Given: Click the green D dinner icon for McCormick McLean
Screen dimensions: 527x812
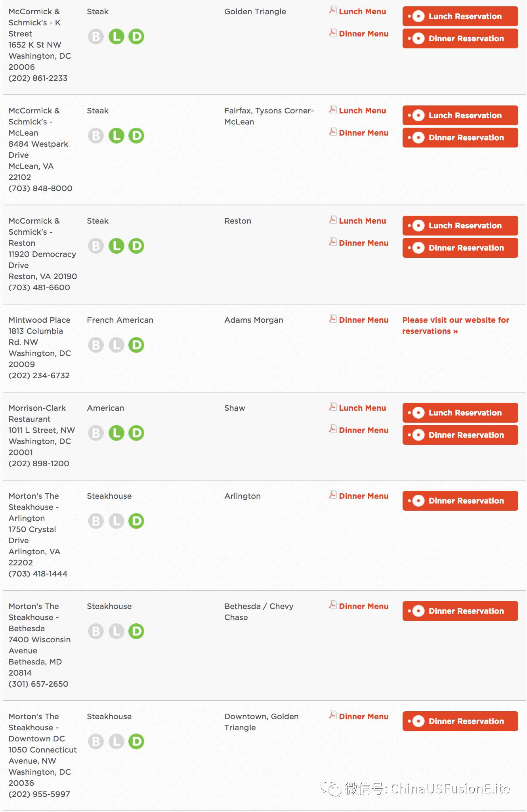Looking at the screenshot, I should (136, 136).
